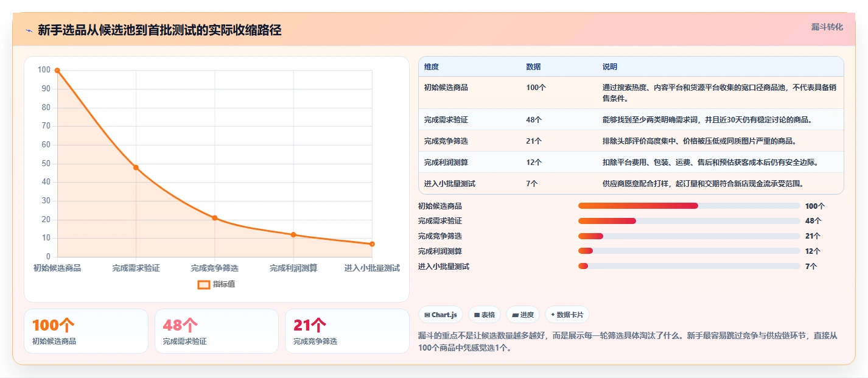The width and height of the screenshot is (868, 378).
Task: Click the chart data point for 完成利润测算
Action: click(x=293, y=234)
